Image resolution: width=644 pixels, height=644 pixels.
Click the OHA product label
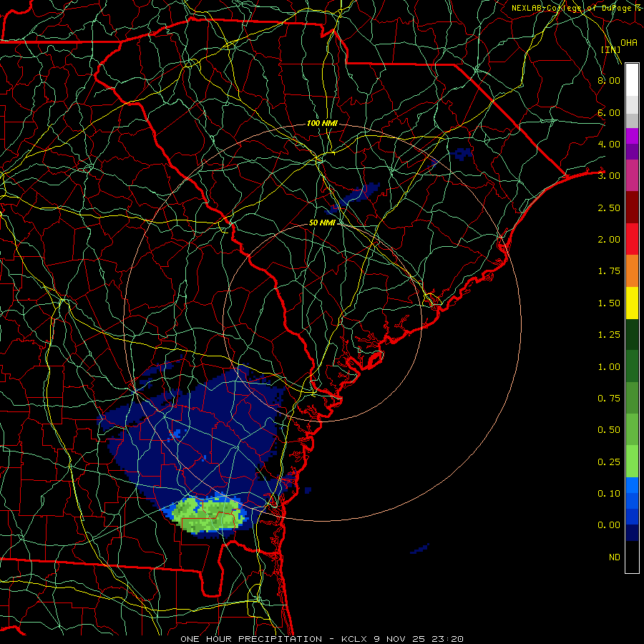point(629,43)
